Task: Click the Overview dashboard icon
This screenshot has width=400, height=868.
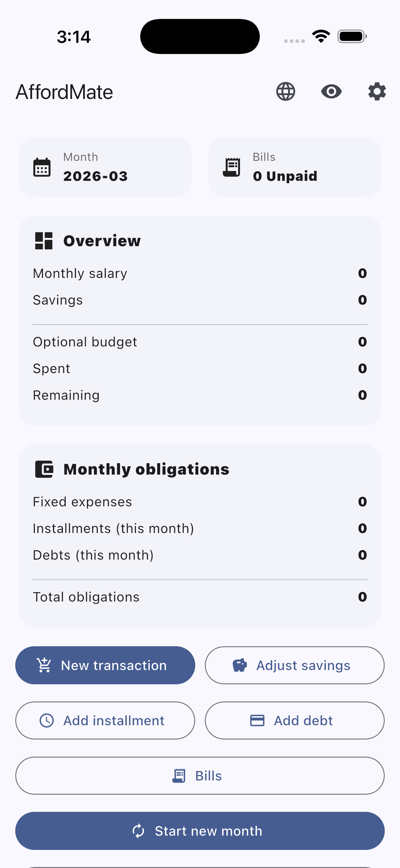Action: (44, 240)
